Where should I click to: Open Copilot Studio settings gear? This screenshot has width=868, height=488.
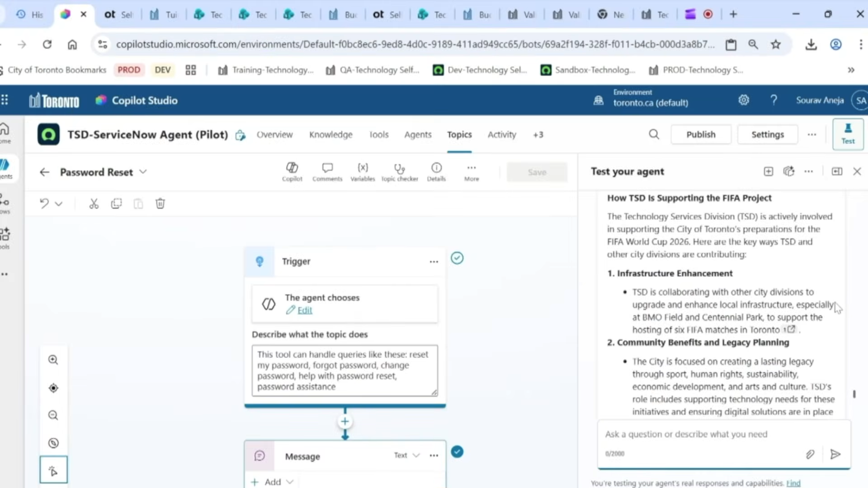click(x=744, y=100)
